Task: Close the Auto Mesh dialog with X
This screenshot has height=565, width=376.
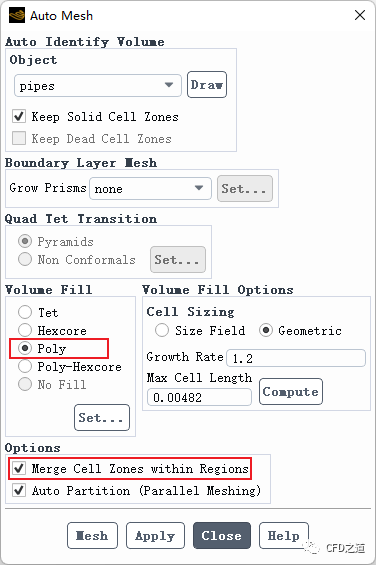Action: [x=360, y=15]
